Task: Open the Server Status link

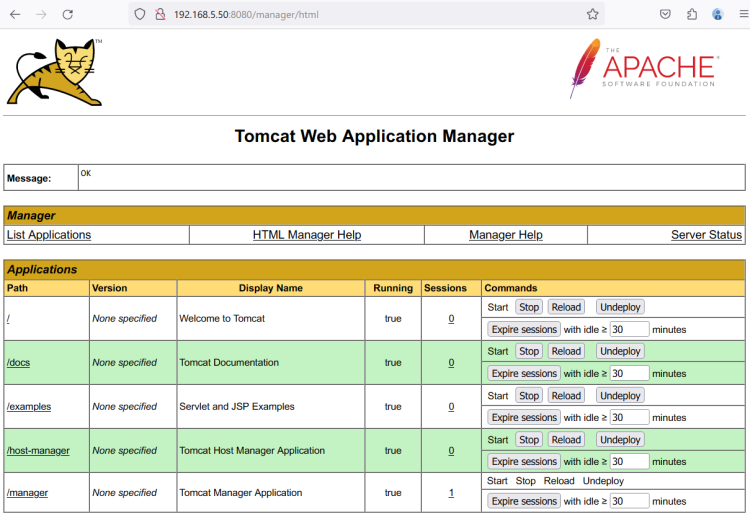Action: pos(706,235)
